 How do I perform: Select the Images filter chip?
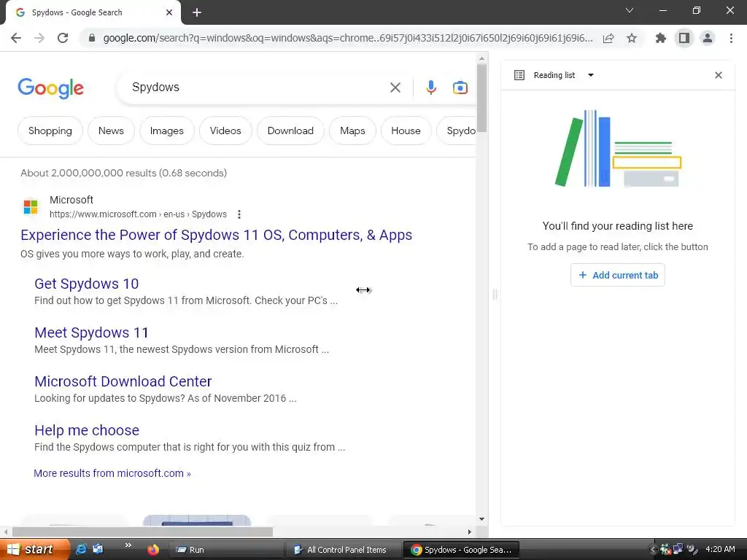167,131
